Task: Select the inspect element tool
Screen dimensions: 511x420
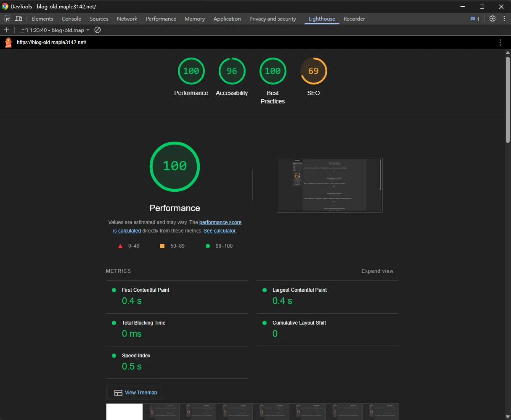Action: point(6,18)
